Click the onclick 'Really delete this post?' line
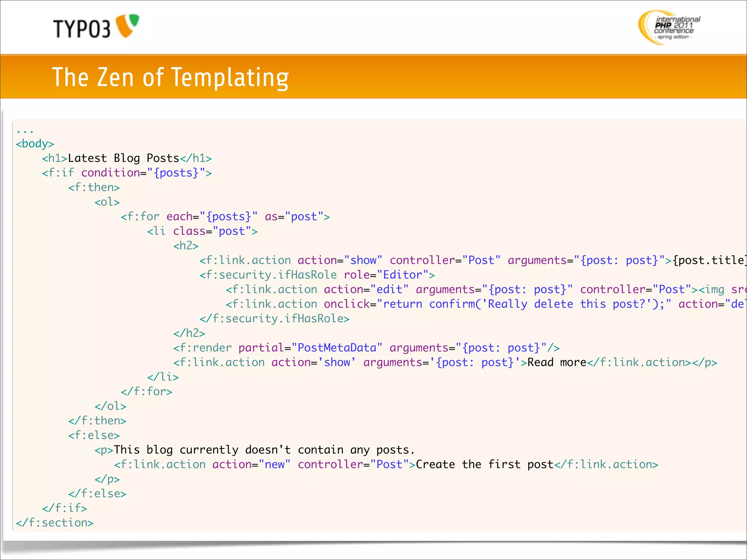The image size is (747, 560). coord(486,304)
